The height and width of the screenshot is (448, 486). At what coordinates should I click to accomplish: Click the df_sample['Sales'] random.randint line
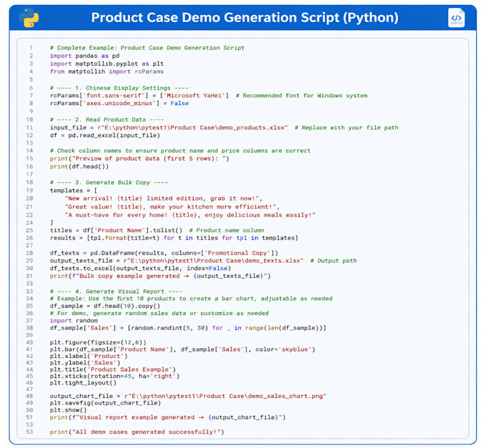(x=188, y=328)
